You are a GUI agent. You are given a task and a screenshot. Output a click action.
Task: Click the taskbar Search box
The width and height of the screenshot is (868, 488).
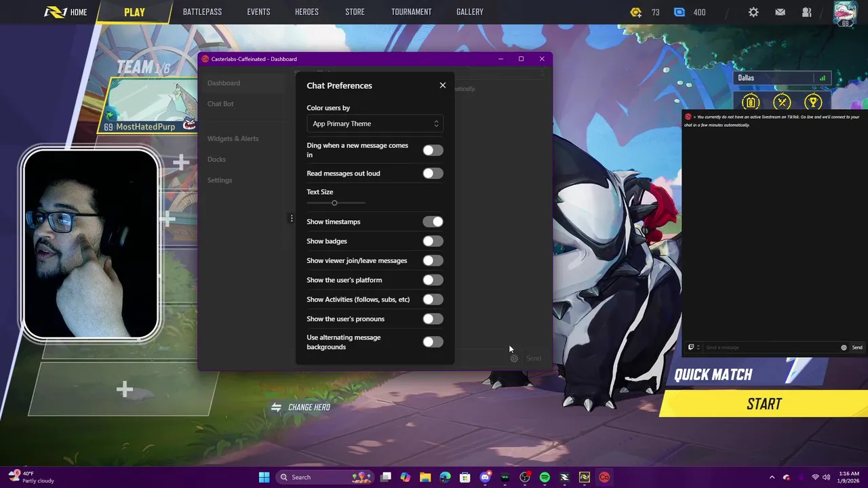pos(326,477)
